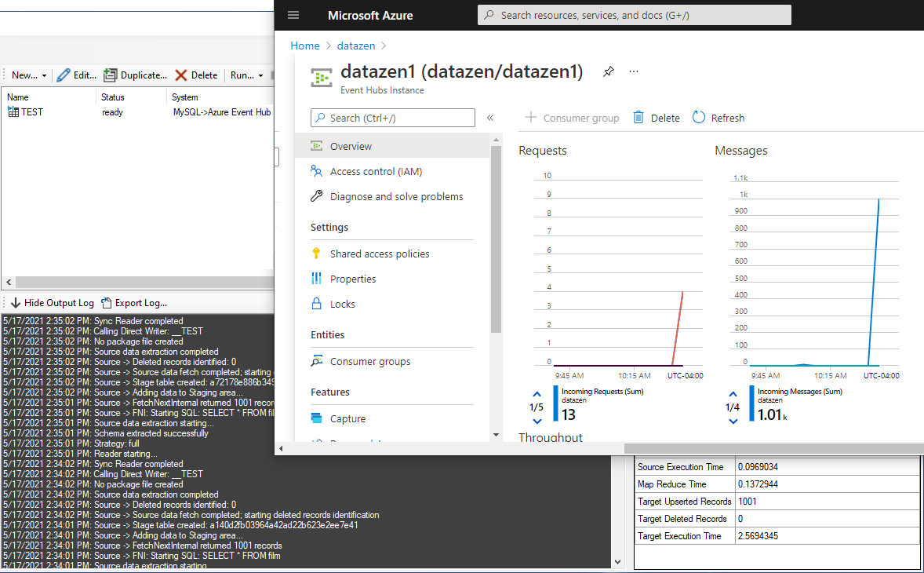This screenshot has width=924, height=573.
Task: Open the ellipsis more options for datazen1
Action: (633, 71)
